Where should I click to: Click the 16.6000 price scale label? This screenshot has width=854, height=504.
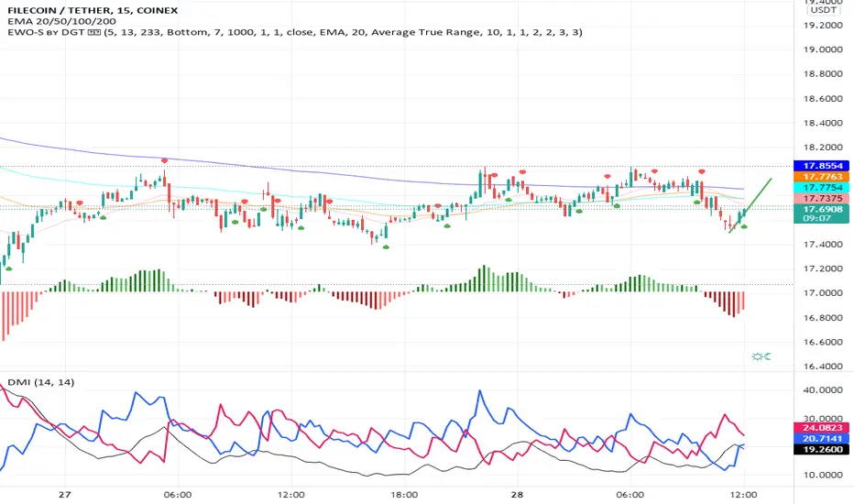tap(823, 342)
